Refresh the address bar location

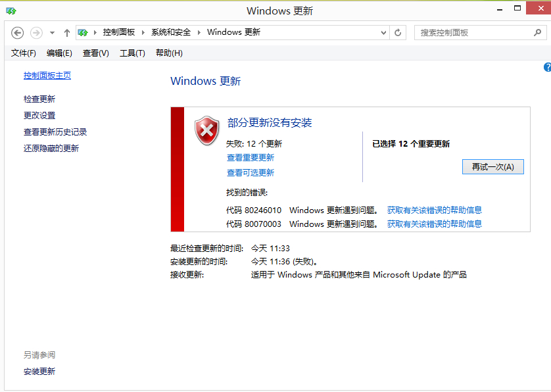(398, 33)
